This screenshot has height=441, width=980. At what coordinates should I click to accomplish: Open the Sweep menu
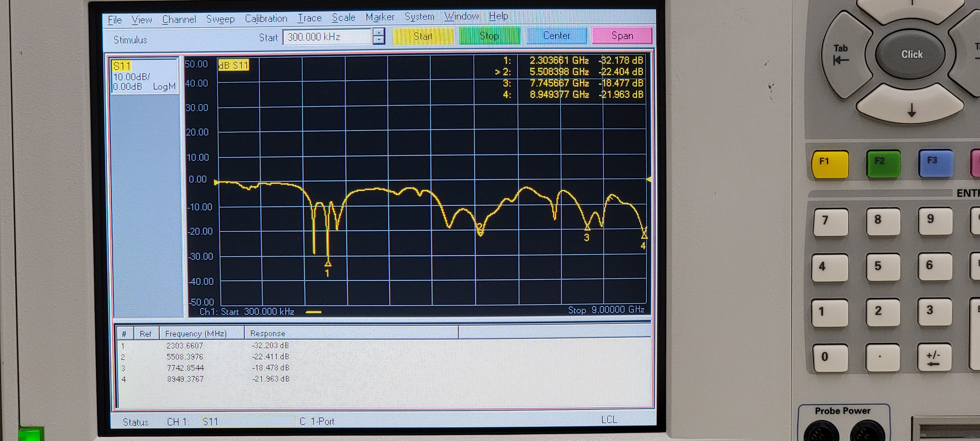point(220,19)
